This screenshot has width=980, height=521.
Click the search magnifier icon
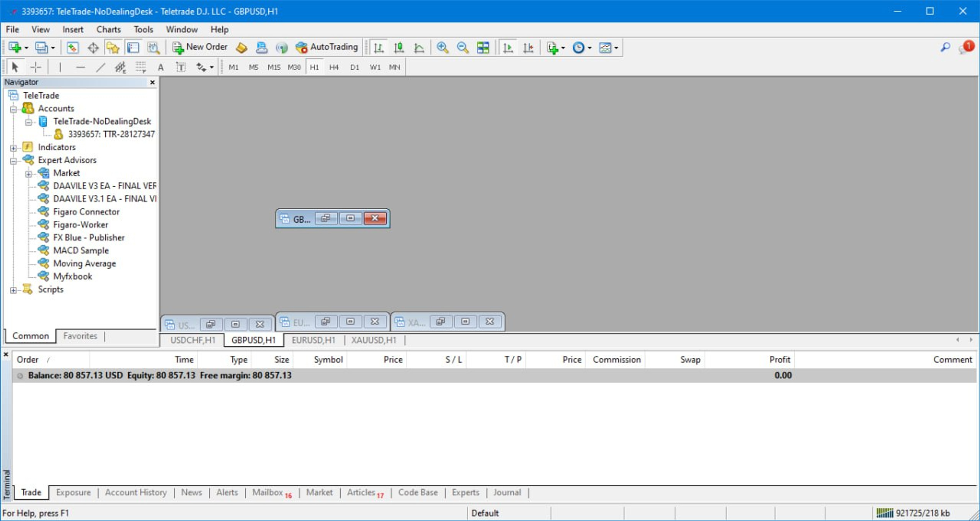[945, 47]
